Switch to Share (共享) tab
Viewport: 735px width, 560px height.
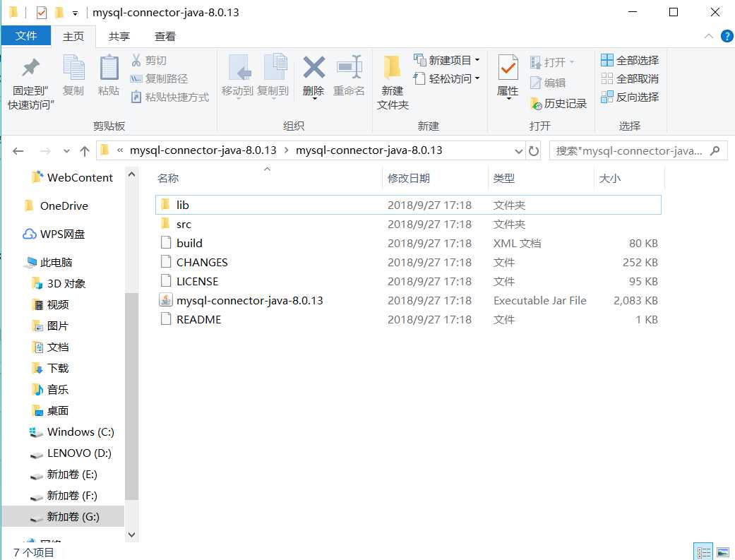click(x=119, y=37)
